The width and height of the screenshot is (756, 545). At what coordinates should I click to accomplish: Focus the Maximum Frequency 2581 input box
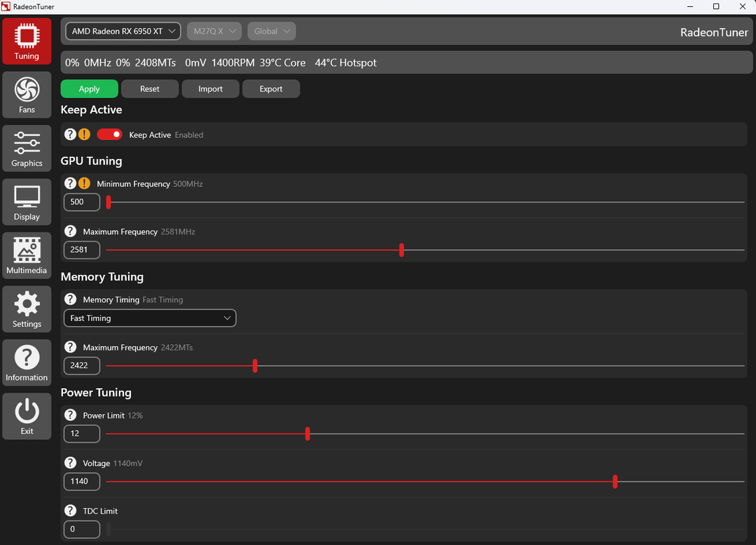point(82,250)
